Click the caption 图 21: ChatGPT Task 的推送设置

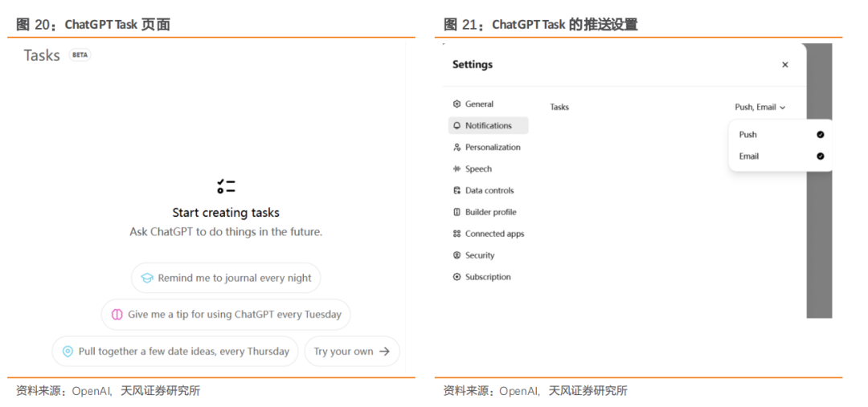[x=540, y=25]
